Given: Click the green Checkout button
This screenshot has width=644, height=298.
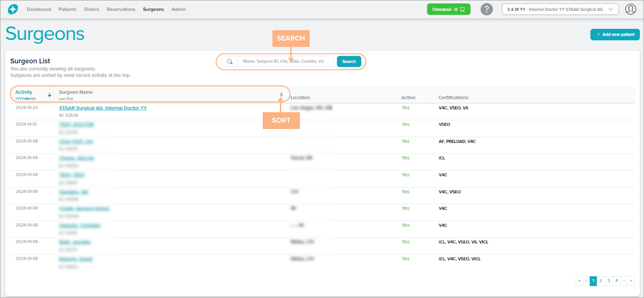Looking at the screenshot, I should 448,9.
